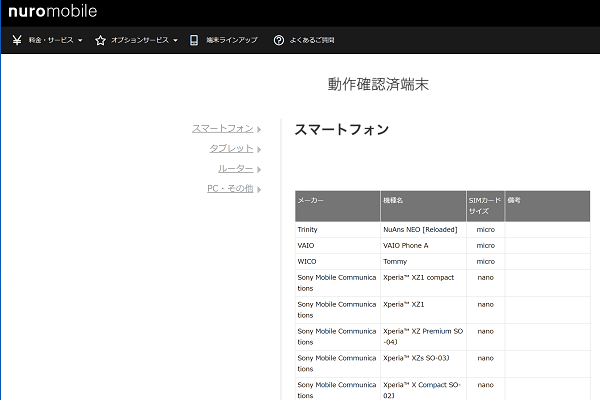
Task: Select the VAIO Phone A cell
Action: tap(423, 246)
